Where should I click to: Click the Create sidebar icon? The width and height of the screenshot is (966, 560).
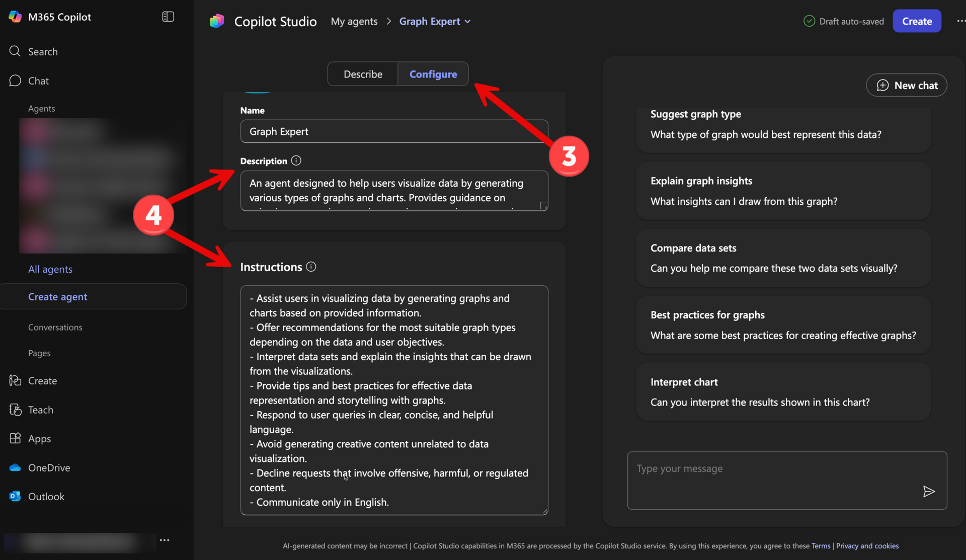coord(15,380)
